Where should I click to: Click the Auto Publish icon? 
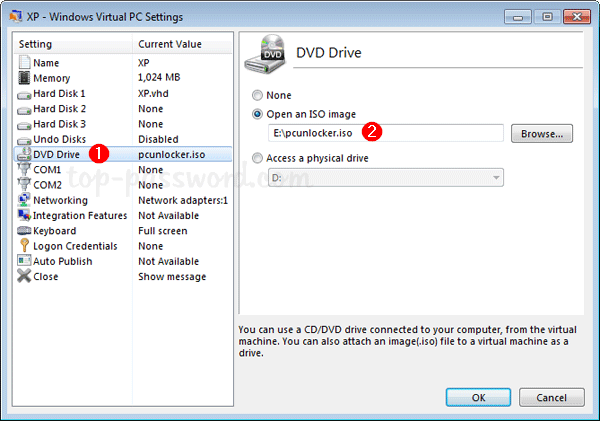(x=24, y=261)
